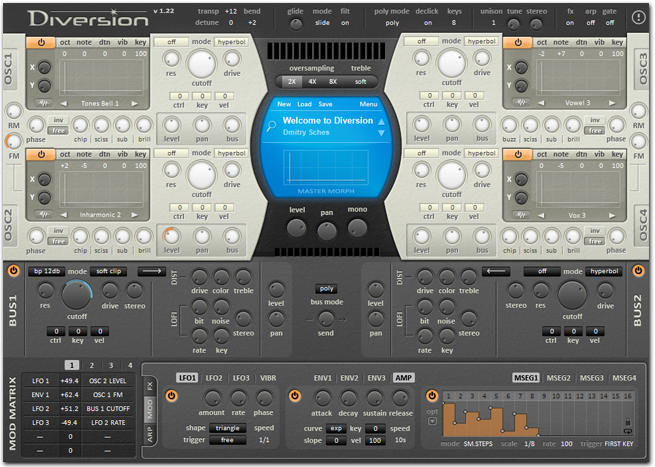Click the Master Morph XY pad
655x467 pixels.
[x=326, y=168]
